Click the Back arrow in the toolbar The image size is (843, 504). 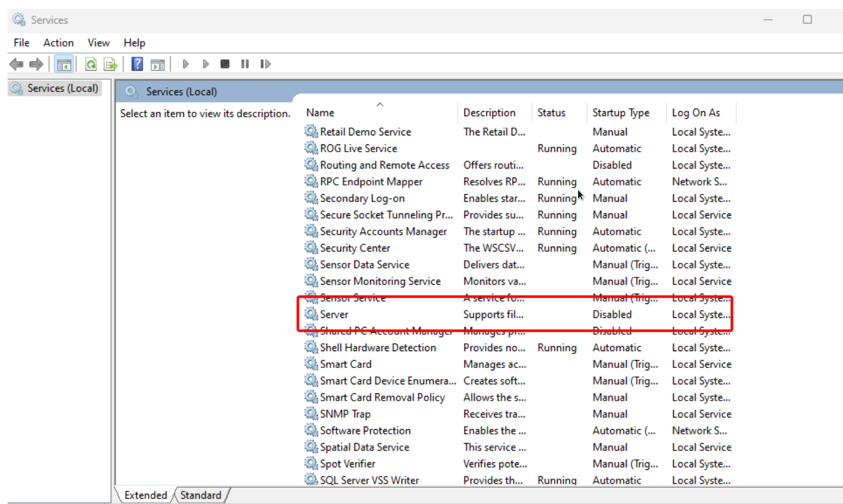coord(16,64)
